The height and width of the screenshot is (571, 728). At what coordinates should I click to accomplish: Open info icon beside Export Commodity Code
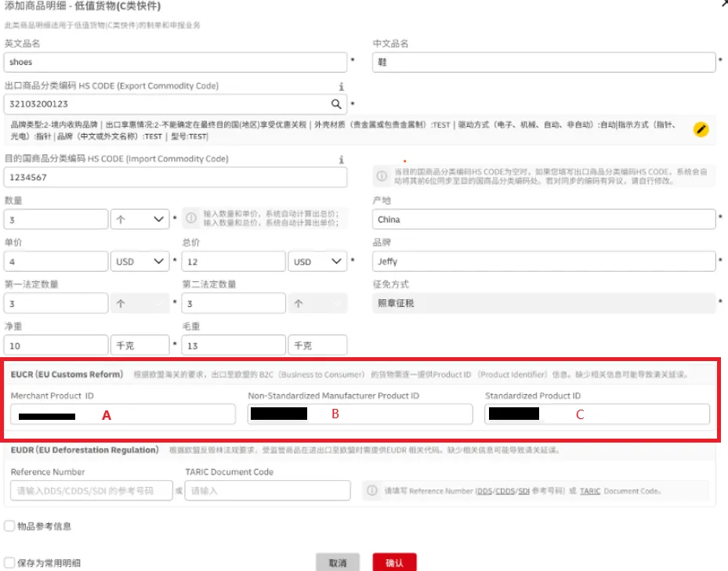341,86
